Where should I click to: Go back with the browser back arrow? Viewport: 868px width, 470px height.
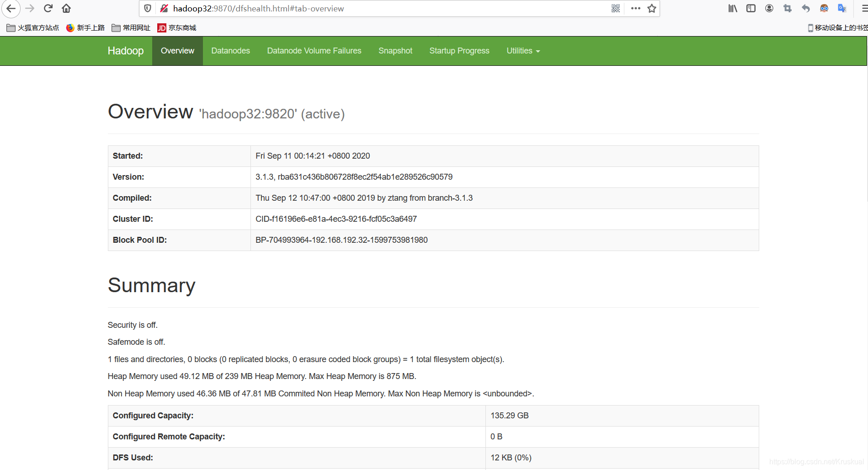pyautogui.click(x=11, y=8)
